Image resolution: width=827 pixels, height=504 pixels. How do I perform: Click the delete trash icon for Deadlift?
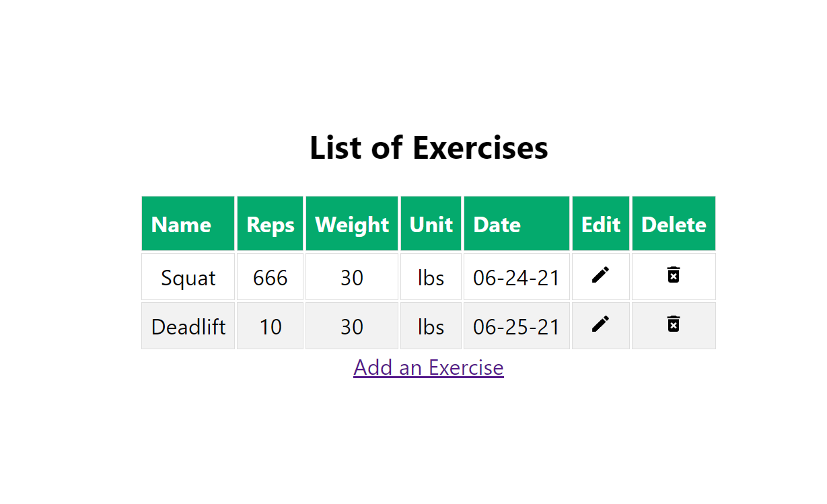point(673,324)
